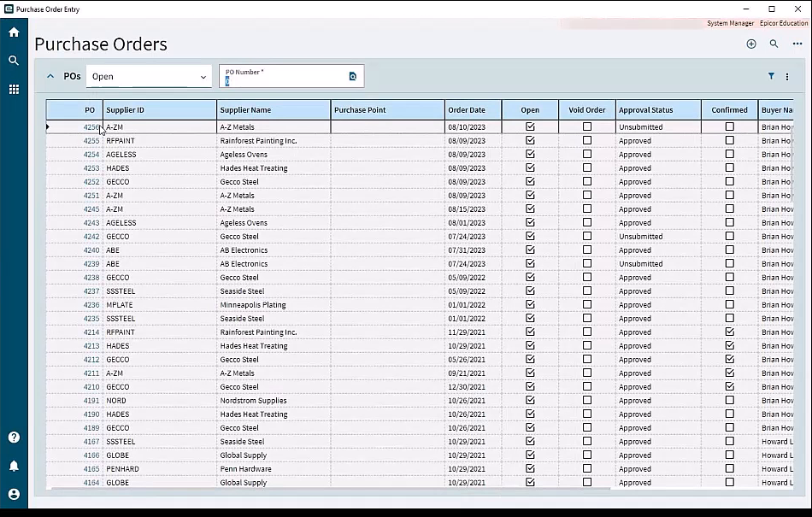The width and height of the screenshot is (812, 517).
Task: Click the PO Number search lookup icon
Action: [x=353, y=77]
